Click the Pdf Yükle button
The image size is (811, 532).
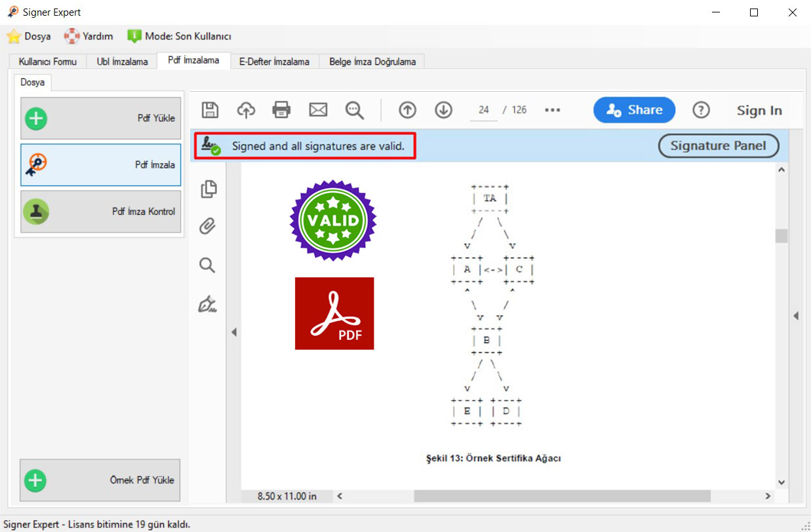(x=100, y=119)
